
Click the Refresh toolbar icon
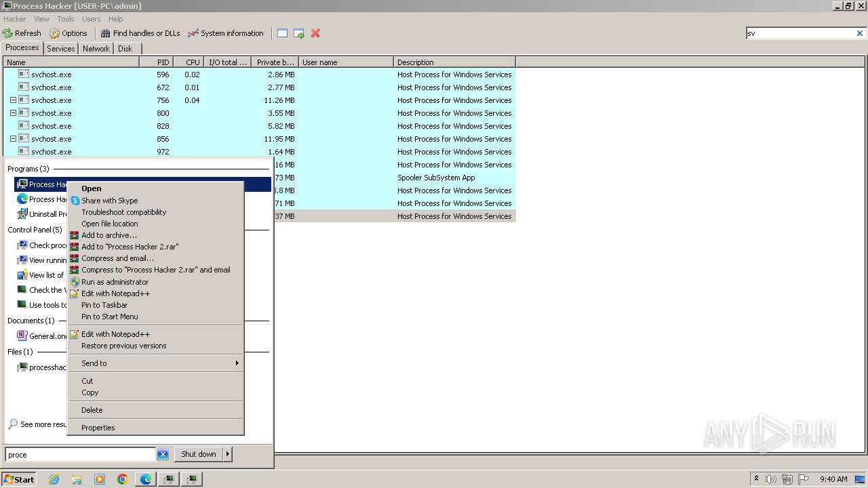tap(7, 33)
